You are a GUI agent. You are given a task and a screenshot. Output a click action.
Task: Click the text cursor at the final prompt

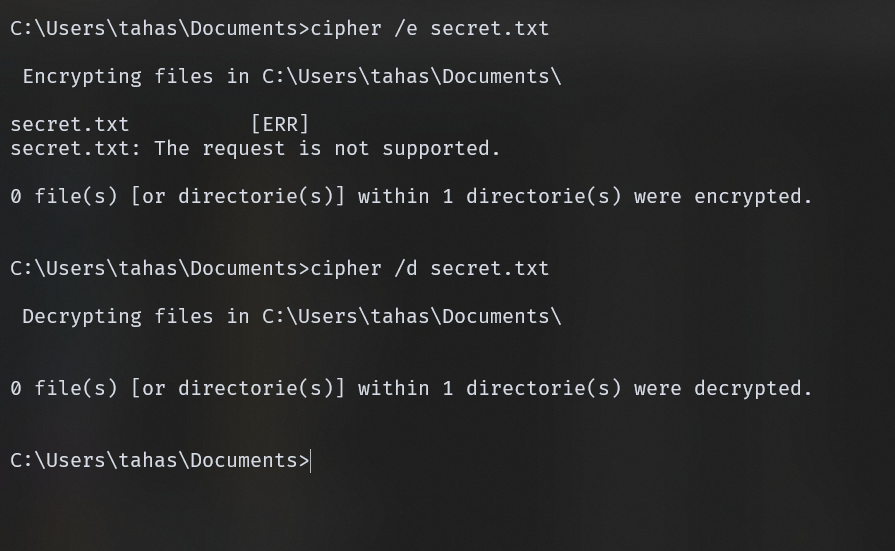[x=312, y=461]
